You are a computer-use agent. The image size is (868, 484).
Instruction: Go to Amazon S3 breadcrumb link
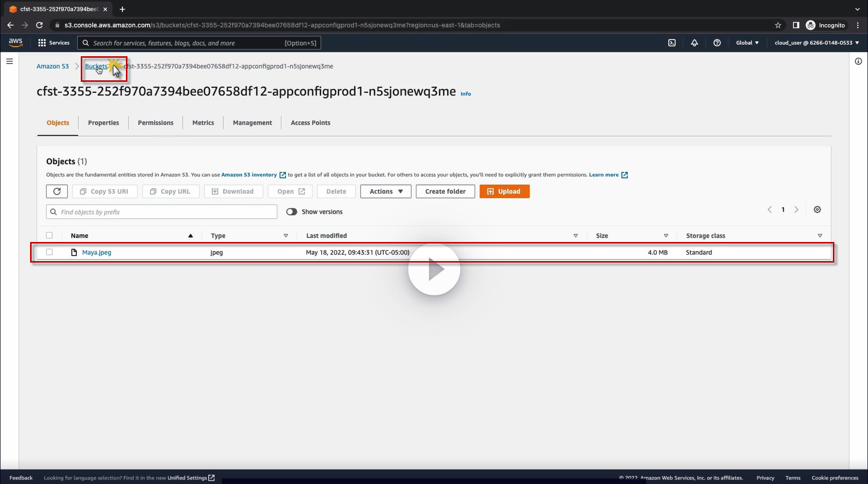tap(53, 66)
